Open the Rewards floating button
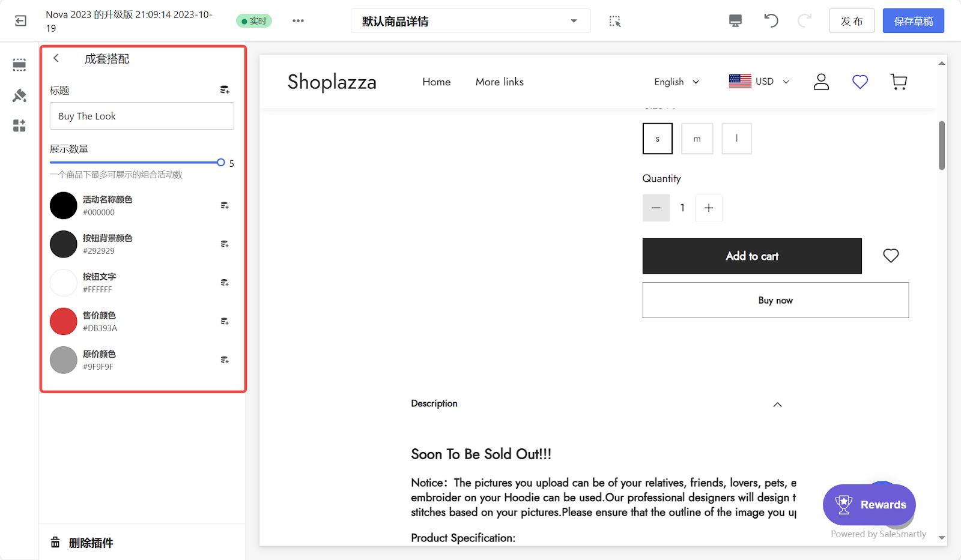 [x=869, y=505]
